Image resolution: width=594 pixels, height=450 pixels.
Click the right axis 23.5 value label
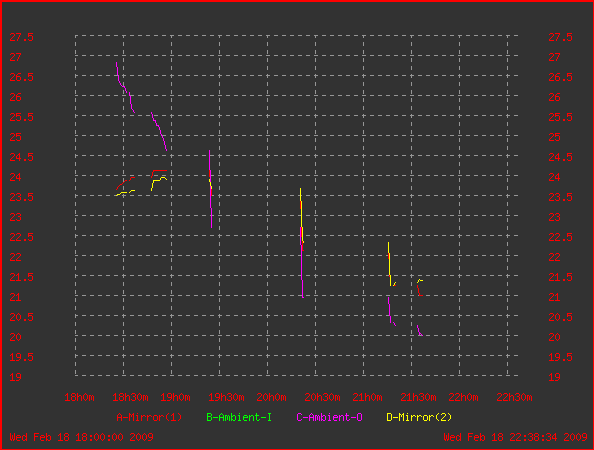tap(561, 197)
